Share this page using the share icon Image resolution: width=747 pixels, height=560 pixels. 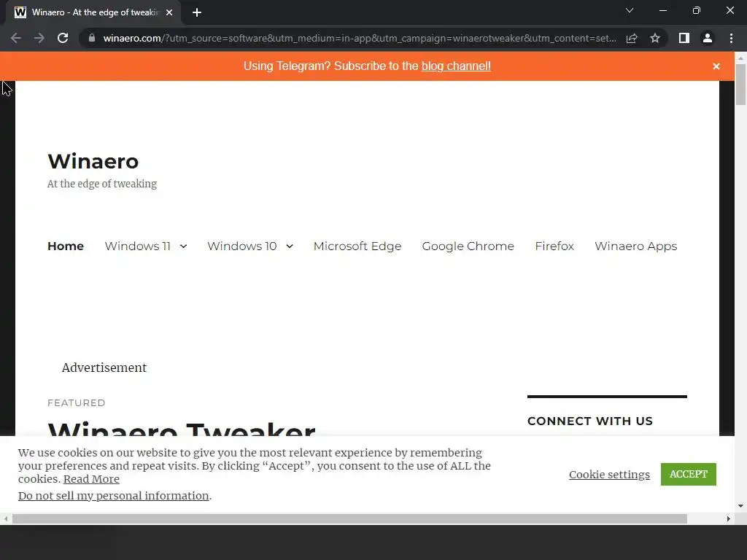(632, 38)
